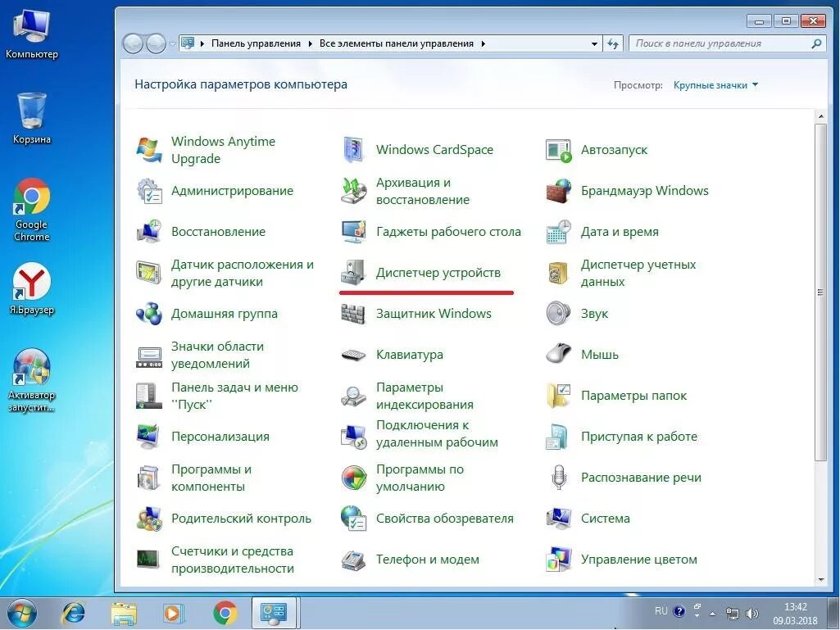Launch Internet Explorer from taskbar
Image resolution: width=840 pixels, height=630 pixels.
74,614
